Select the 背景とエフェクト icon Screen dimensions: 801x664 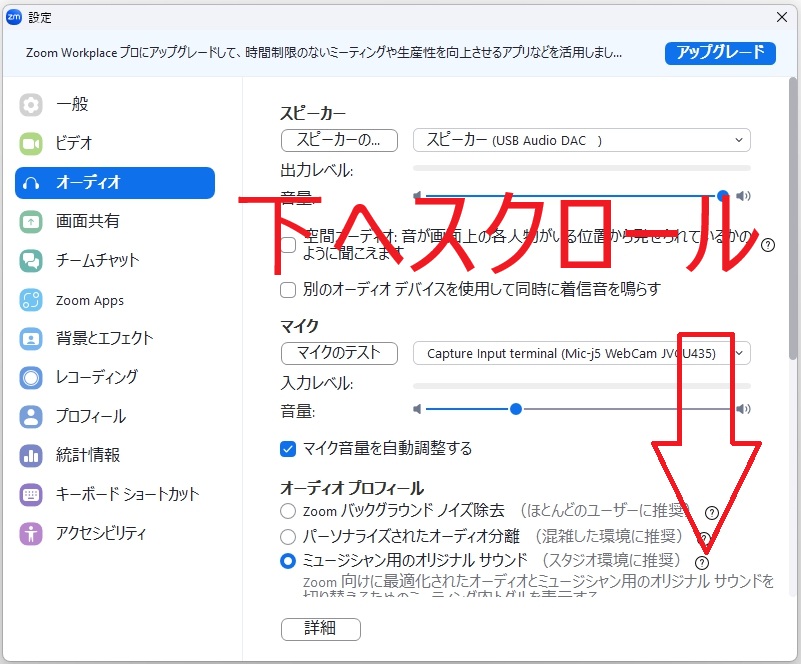(31, 339)
